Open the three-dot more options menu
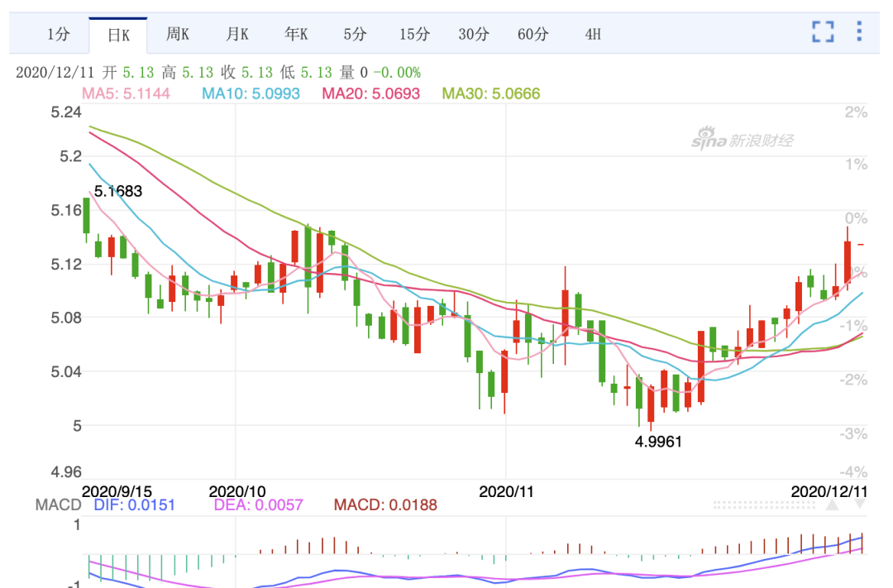The height and width of the screenshot is (588, 893). (859, 31)
